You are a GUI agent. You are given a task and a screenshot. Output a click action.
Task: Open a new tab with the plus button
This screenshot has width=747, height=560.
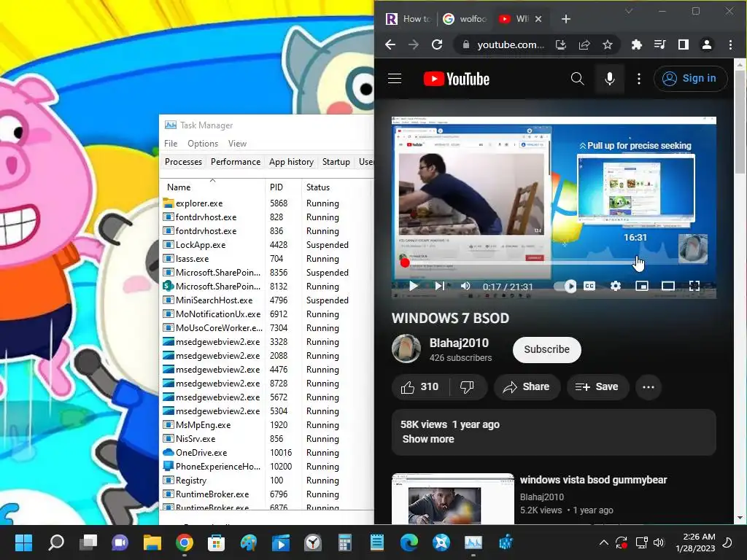[x=565, y=19]
